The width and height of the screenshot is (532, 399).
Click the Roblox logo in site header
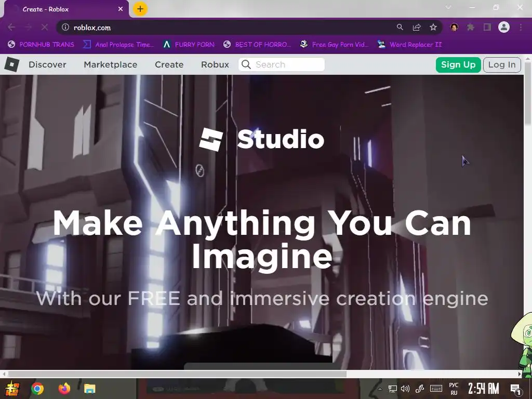point(12,64)
